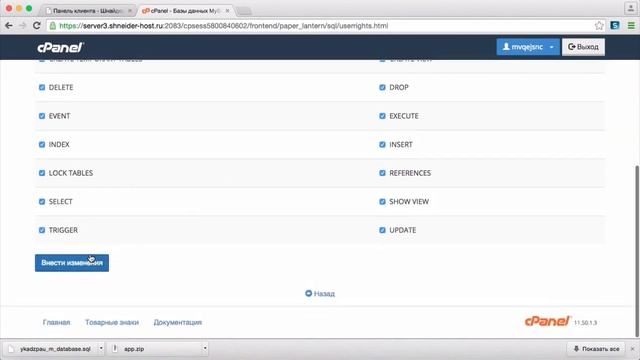Uncheck LOCK TABLES privilege

pyautogui.click(x=42, y=173)
